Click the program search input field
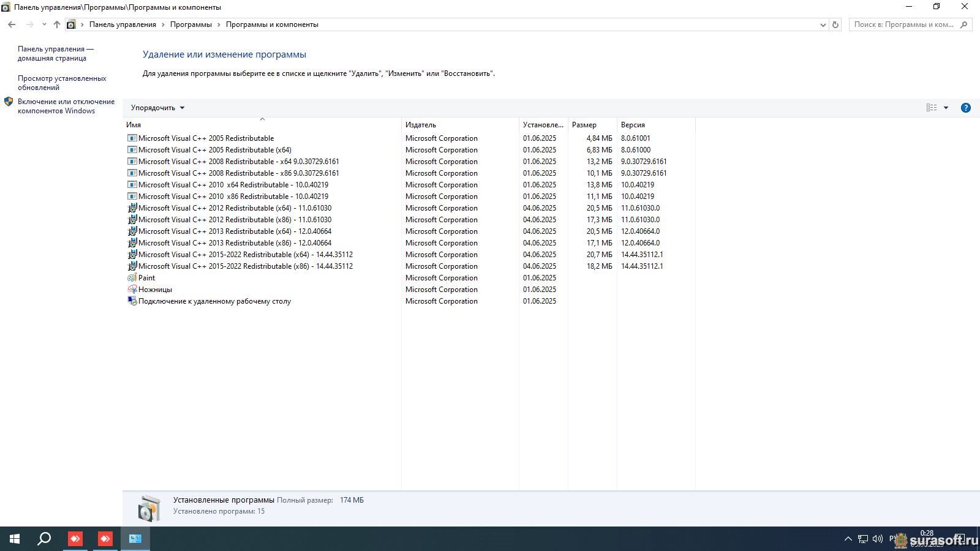980x551 pixels. [x=904, y=24]
